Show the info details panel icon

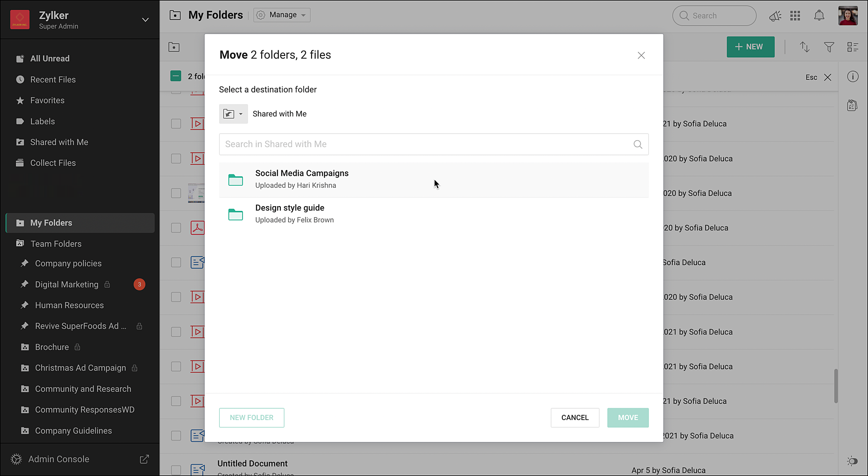point(853,77)
